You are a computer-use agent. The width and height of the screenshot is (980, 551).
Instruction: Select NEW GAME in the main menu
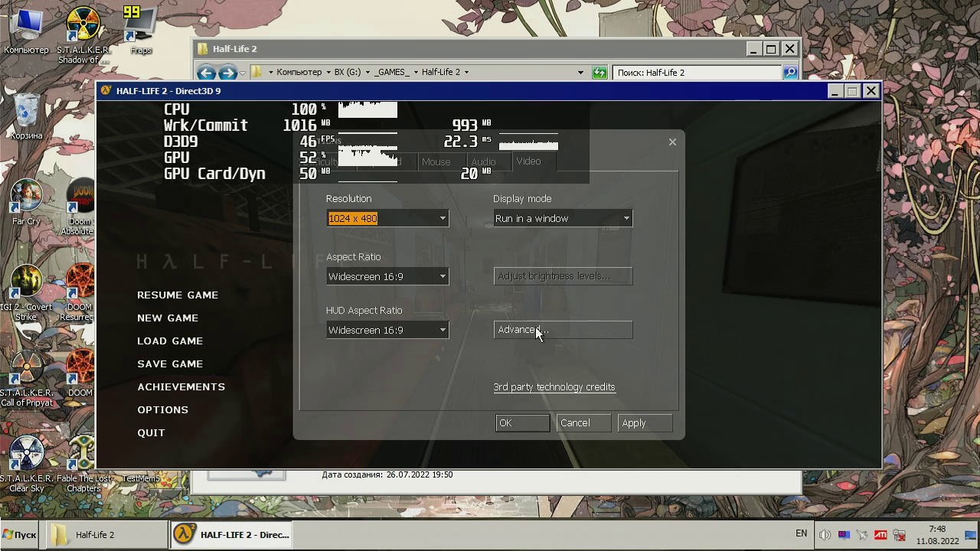168,318
